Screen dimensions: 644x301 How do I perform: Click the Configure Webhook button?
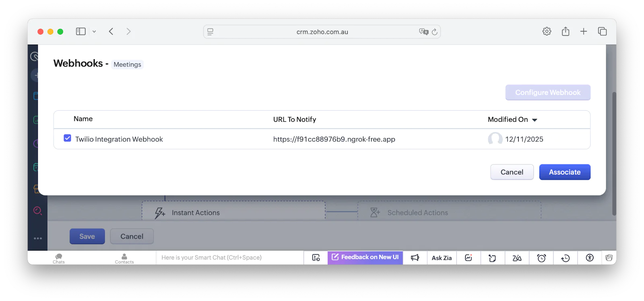[548, 92]
